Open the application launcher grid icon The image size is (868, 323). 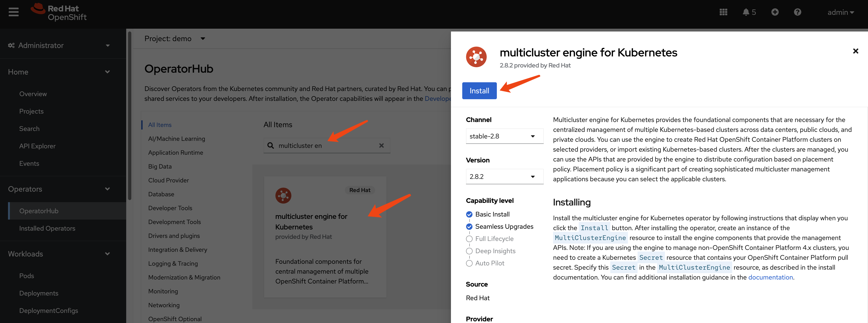pos(723,12)
